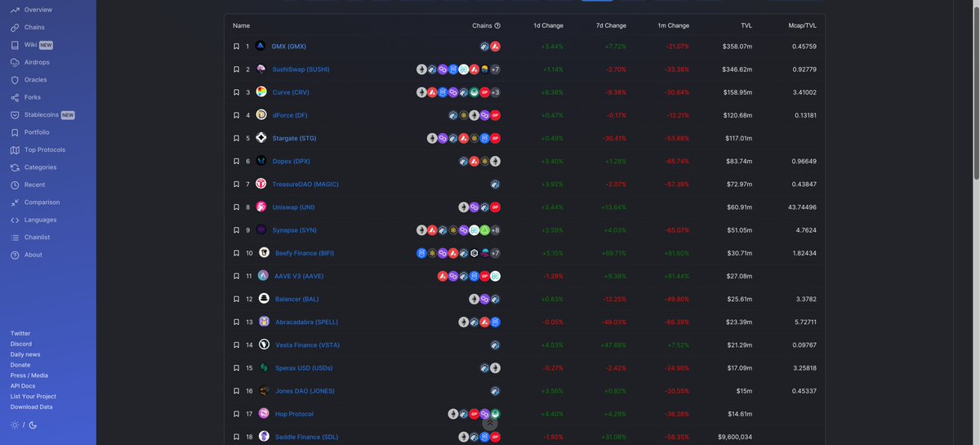Click the GMX protocol logo
Screen dimensions: 980x445
(x=261, y=47)
